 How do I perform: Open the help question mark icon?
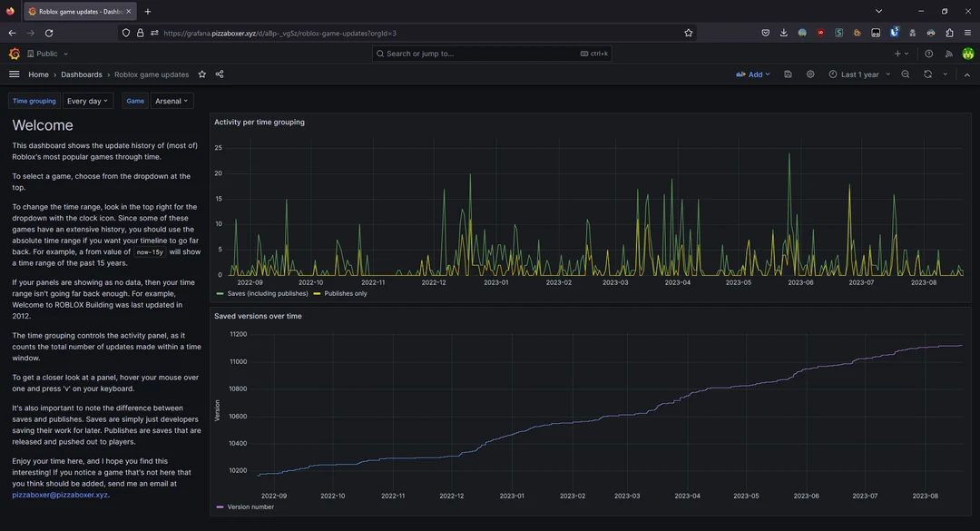[928, 54]
